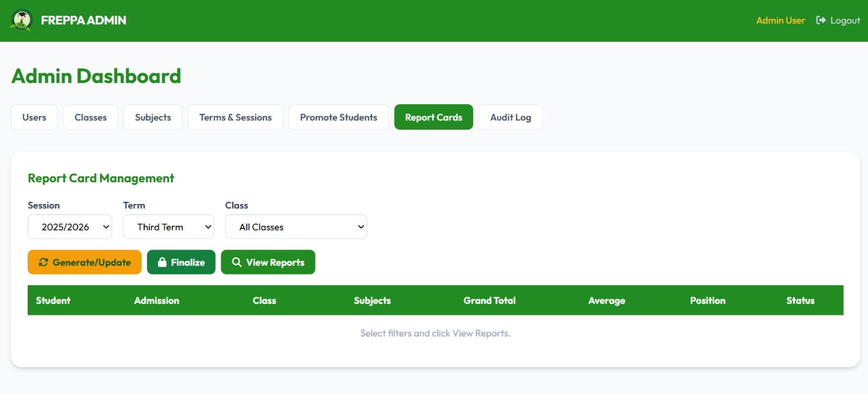Open the Term dropdown showing Third Term
Viewport: 868px width, 394px height.
[x=169, y=227]
